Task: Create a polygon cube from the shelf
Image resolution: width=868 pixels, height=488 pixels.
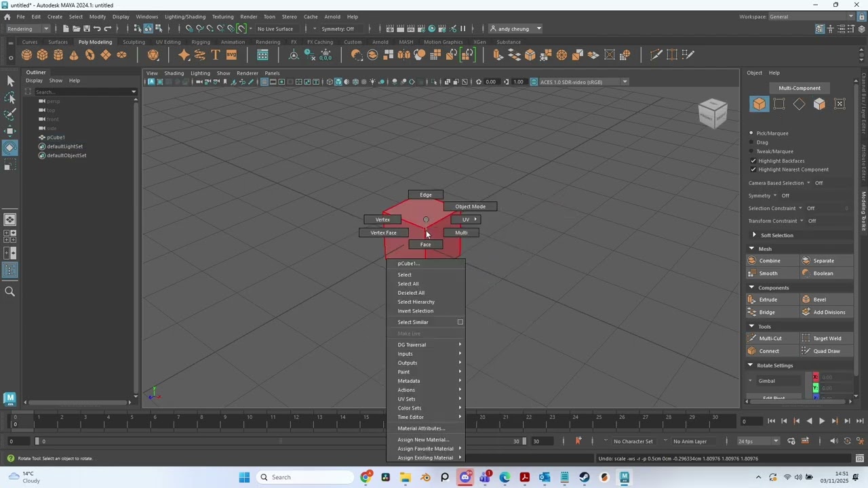Action: click(42, 55)
